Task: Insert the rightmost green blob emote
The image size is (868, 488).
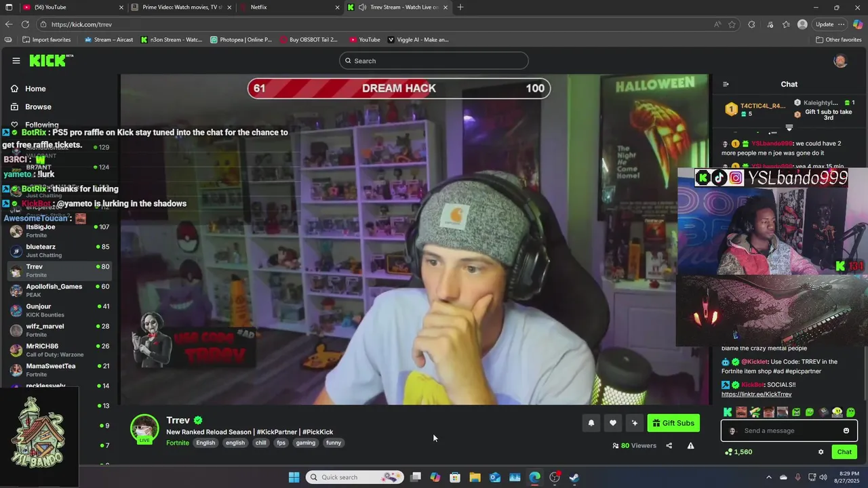Action: [851, 411]
